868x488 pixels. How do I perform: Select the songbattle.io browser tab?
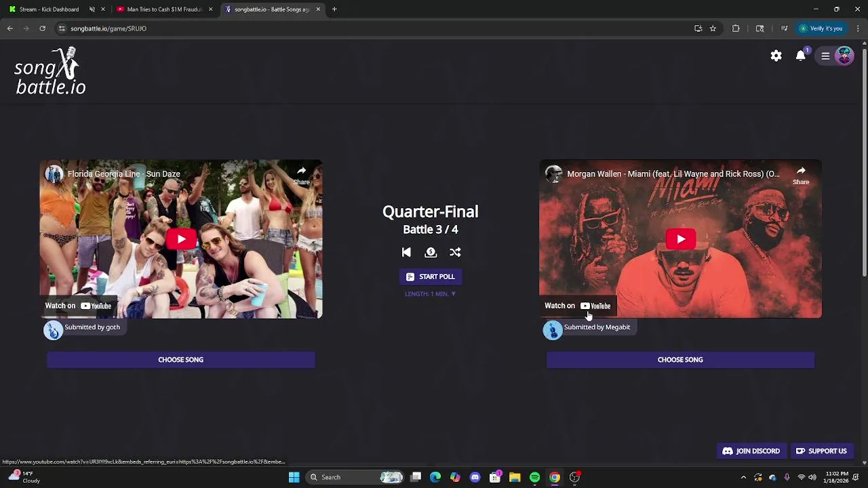pos(271,9)
